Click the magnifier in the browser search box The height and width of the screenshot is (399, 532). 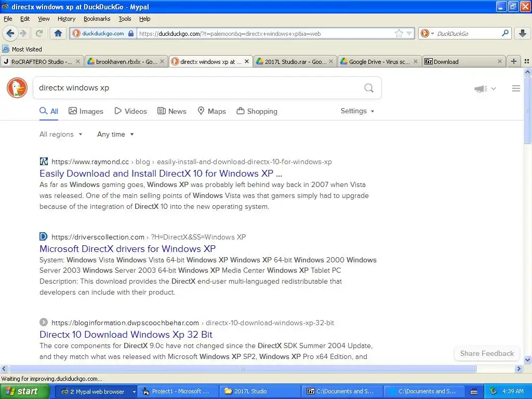pos(505,33)
